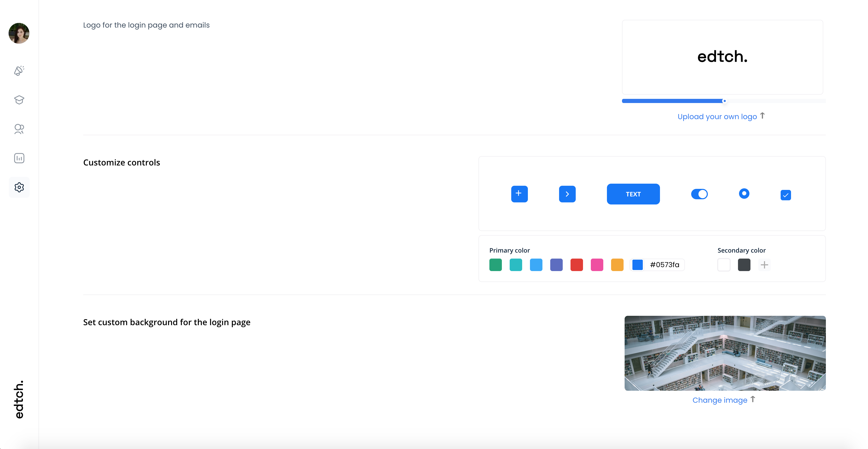This screenshot has width=868, height=449.
Task: Click the blue TEXT button
Action: click(x=633, y=194)
